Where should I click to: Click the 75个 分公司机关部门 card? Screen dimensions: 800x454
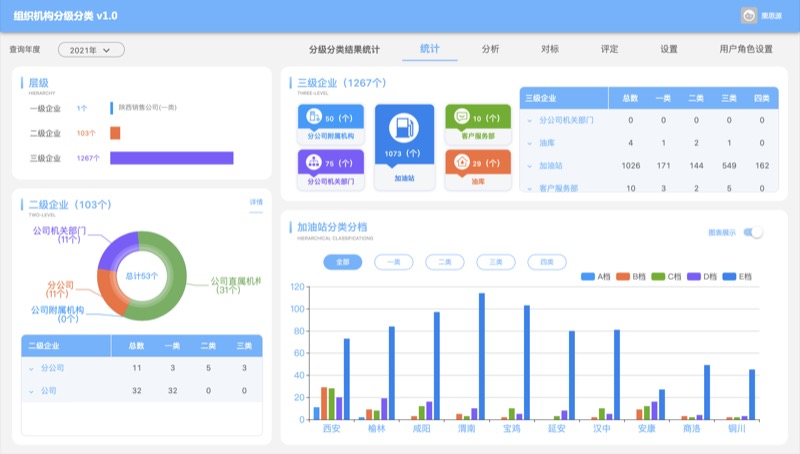click(x=331, y=170)
